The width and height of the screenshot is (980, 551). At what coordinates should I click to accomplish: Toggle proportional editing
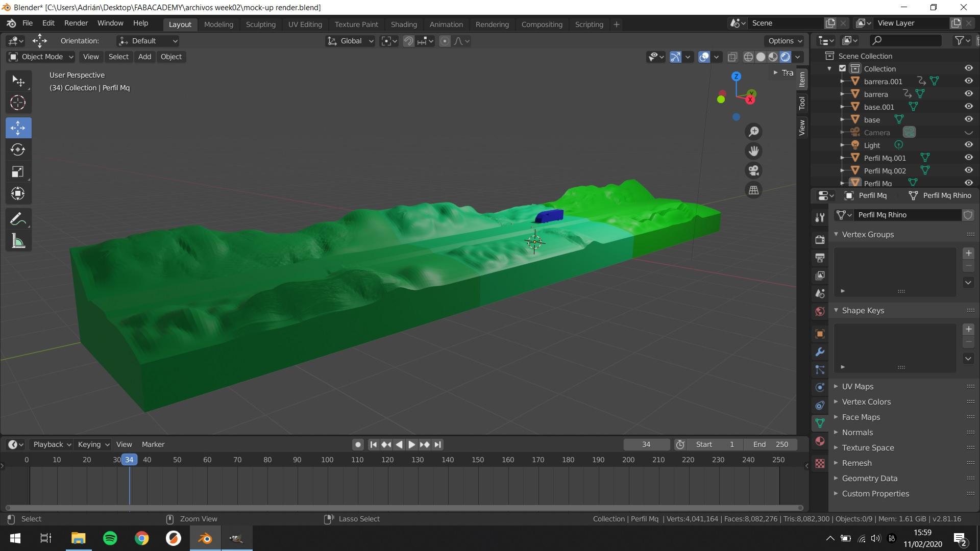tap(445, 41)
